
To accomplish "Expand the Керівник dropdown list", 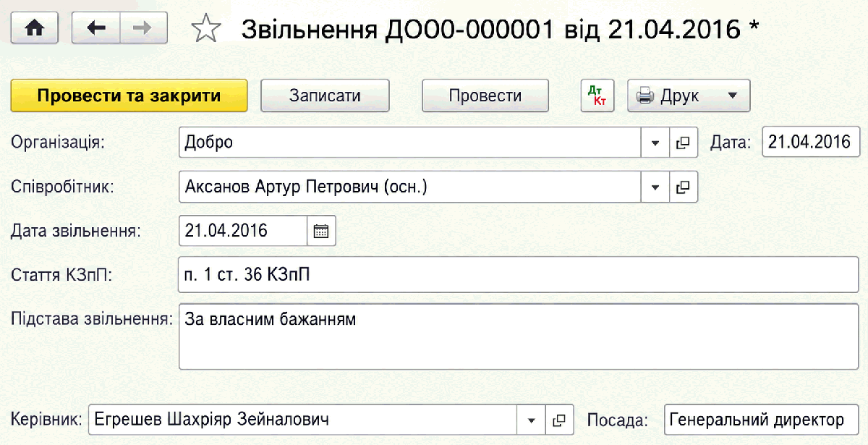I will (x=531, y=420).
